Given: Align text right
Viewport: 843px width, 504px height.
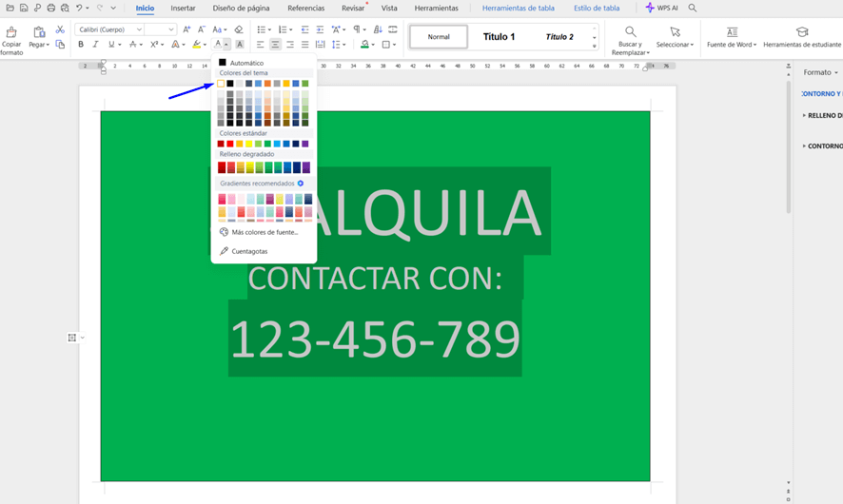Looking at the screenshot, I should (290, 45).
